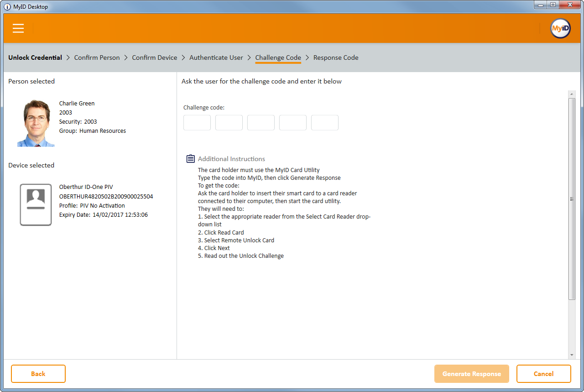Click the first challenge code box
The height and width of the screenshot is (392, 584).
197,123
